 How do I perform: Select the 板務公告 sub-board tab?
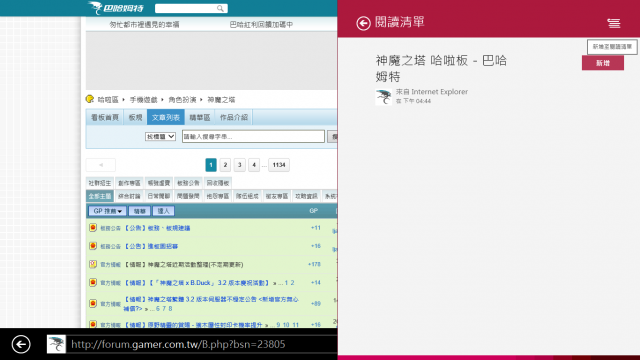[188, 183]
